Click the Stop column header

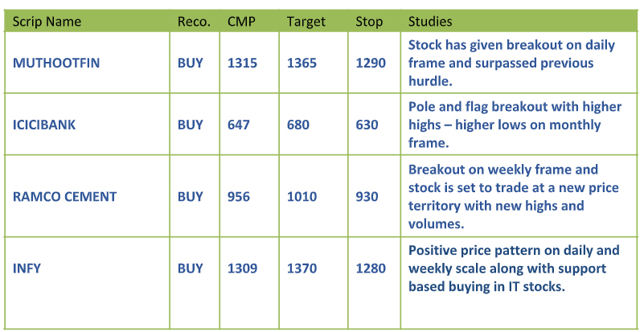click(369, 21)
